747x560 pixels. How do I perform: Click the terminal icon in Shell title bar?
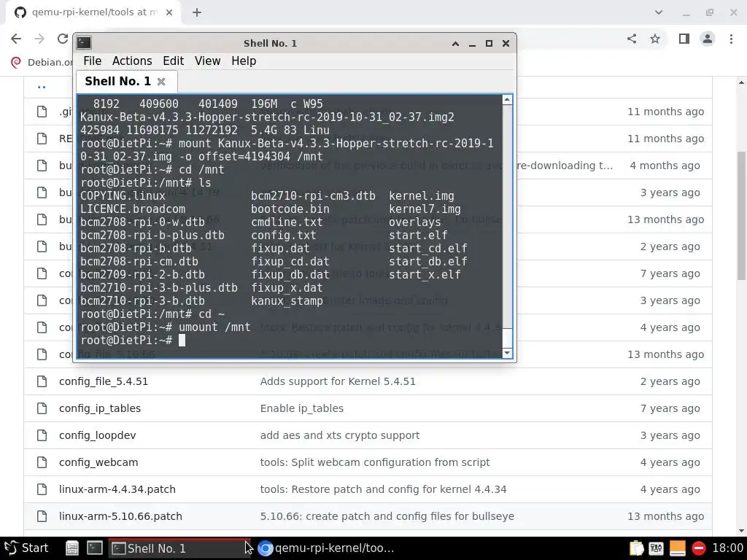[x=84, y=43]
